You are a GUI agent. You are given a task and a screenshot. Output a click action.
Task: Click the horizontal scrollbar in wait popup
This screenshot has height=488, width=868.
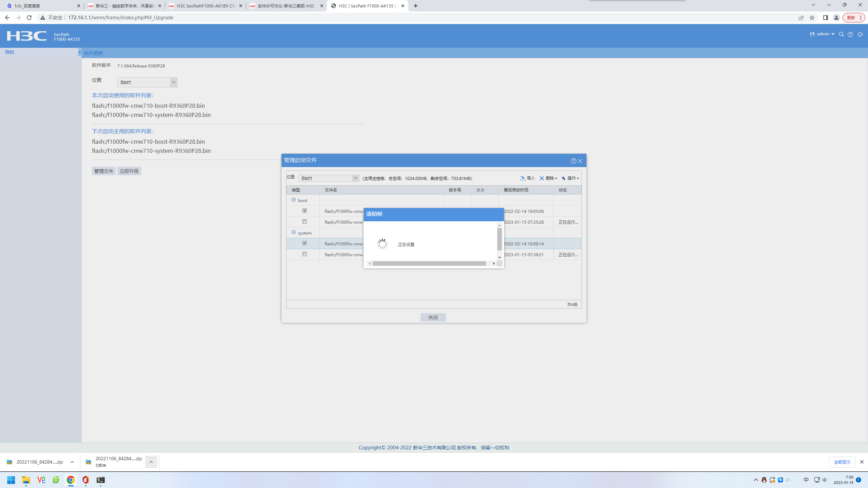tap(429, 263)
